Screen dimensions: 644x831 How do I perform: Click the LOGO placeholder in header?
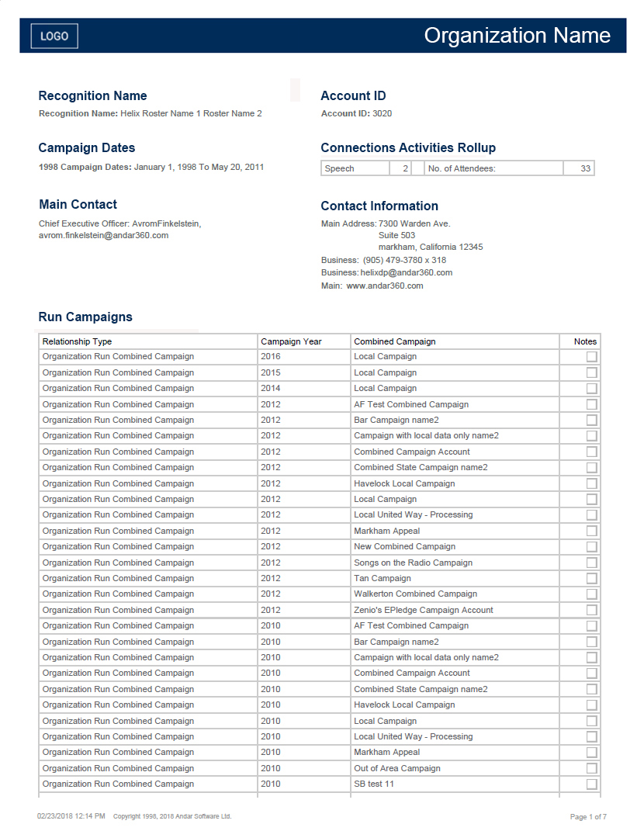tap(54, 36)
